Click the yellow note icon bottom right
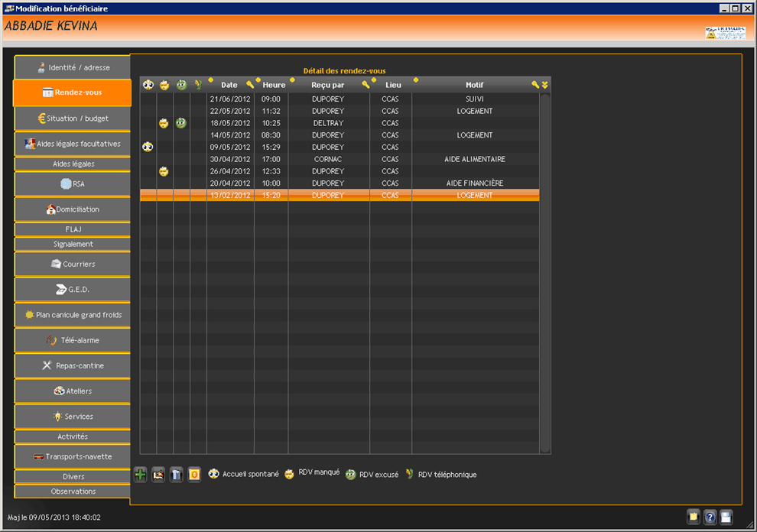 [x=694, y=517]
